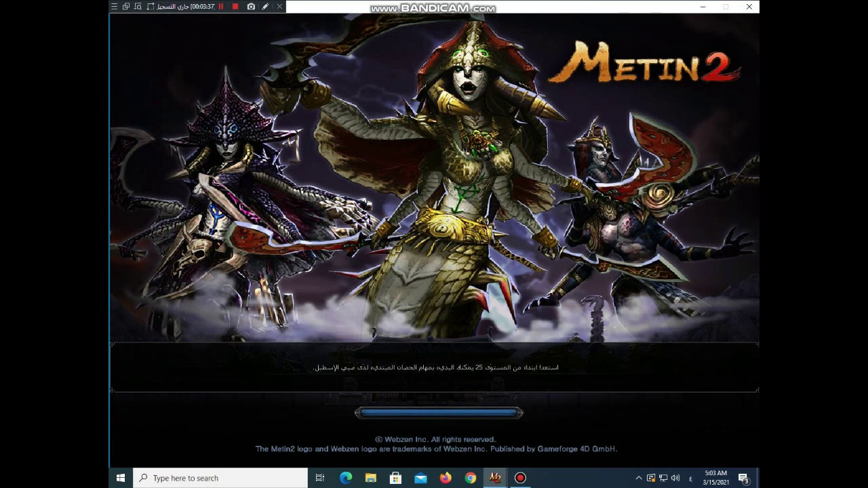Launch Firefox from the taskbar
The height and width of the screenshot is (488, 868).
(446, 478)
